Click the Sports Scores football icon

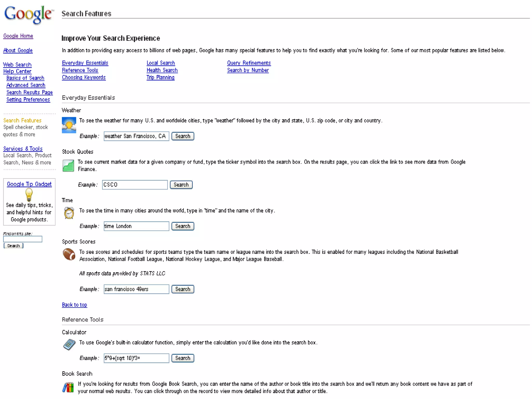pos(69,254)
